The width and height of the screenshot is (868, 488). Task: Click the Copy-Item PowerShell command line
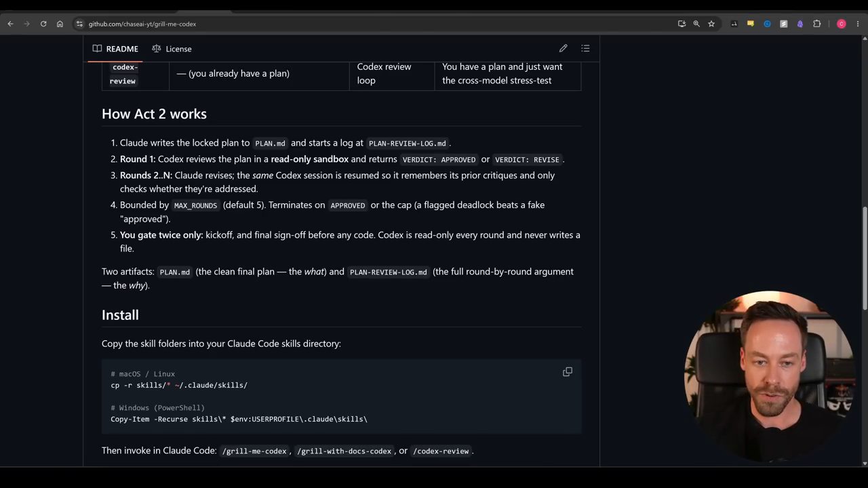pyautogui.click(x=239, y=419)
